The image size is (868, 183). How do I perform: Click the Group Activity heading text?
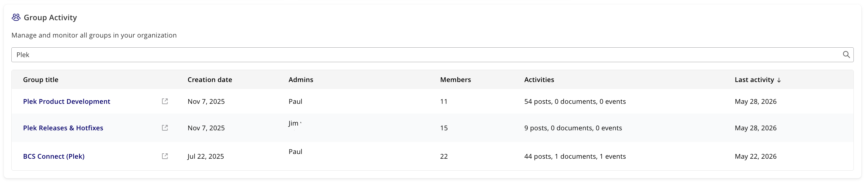(50, 17)
